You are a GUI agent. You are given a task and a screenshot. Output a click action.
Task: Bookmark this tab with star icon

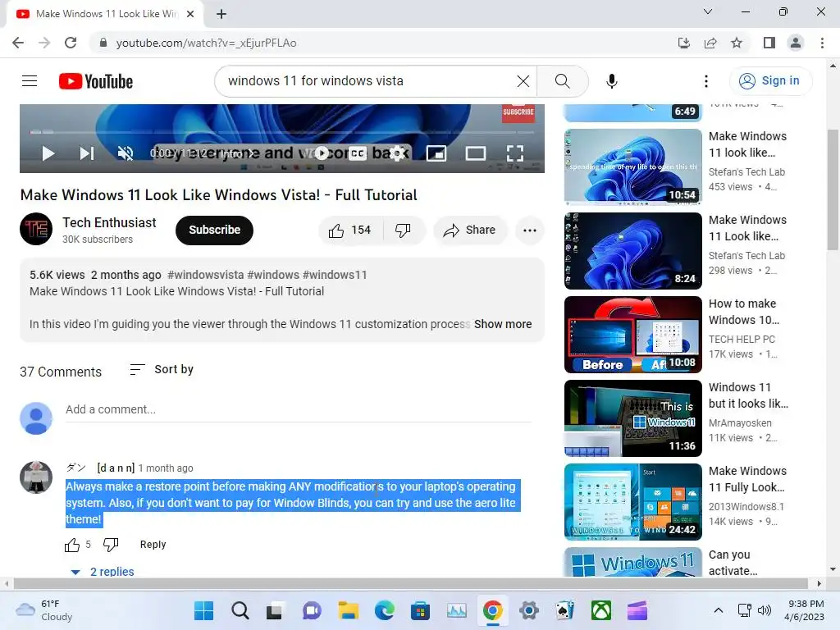[x=737, y=43]
